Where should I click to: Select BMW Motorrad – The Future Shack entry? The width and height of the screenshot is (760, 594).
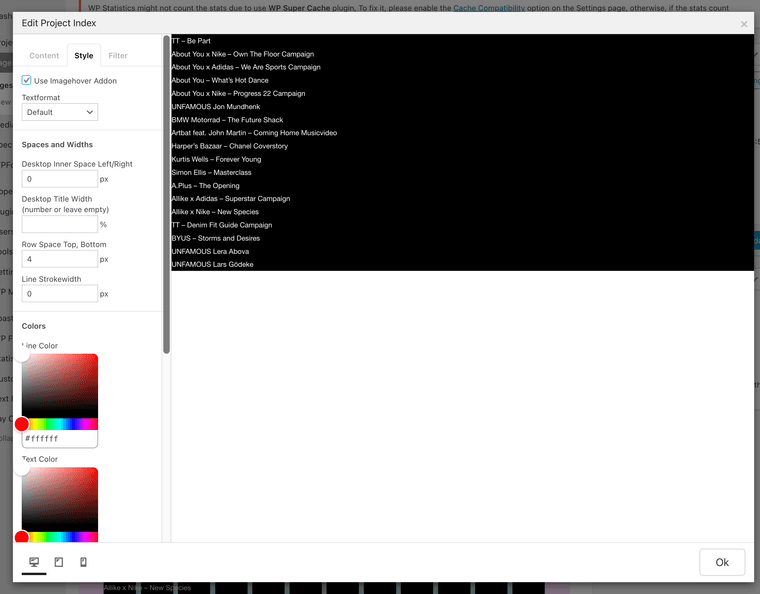(x=227, y=120)
